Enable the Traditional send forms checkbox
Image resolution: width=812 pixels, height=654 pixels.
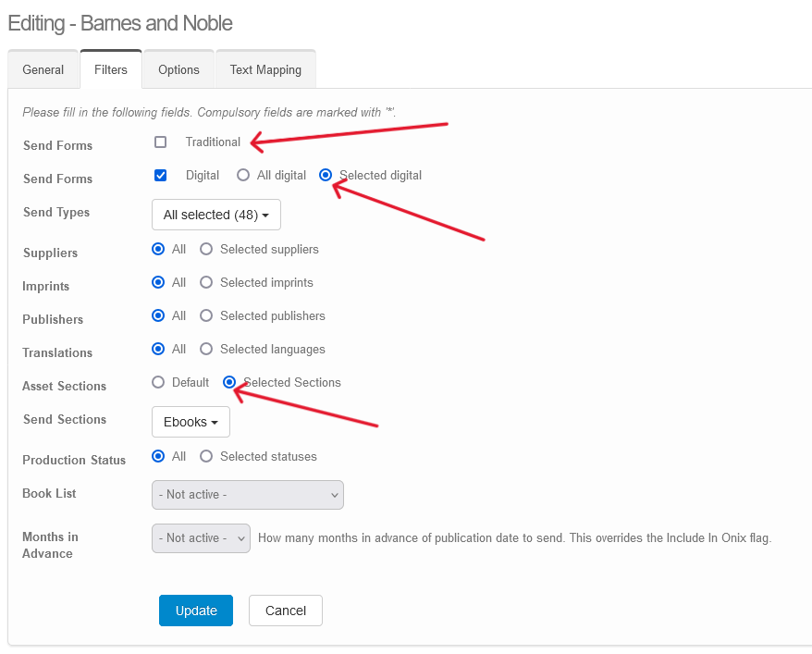(x=161, y=142)
